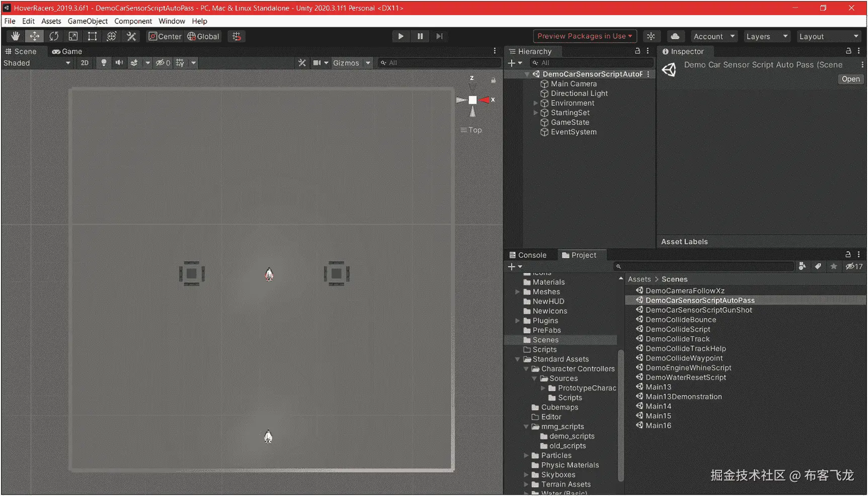Open the Assets menu
868x496 pixels.
[51, 21]
